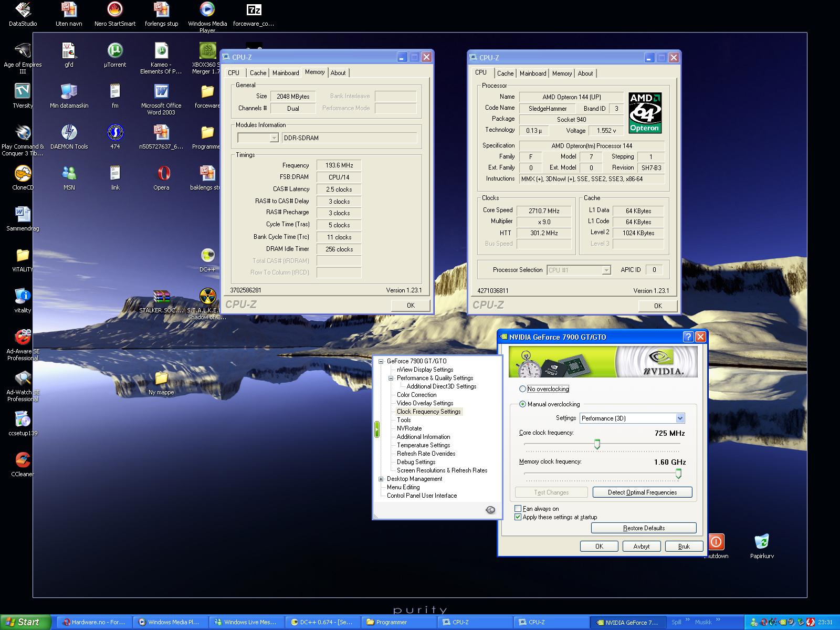Launch Command & Conquer 3 shortcut
840x630 pixels.
[23, 140]
